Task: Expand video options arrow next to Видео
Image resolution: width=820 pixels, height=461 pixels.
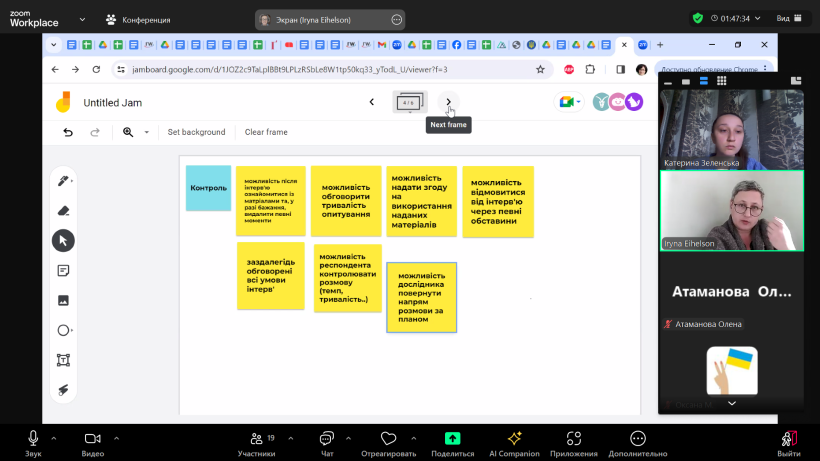Action: click(x=116, y=439)
